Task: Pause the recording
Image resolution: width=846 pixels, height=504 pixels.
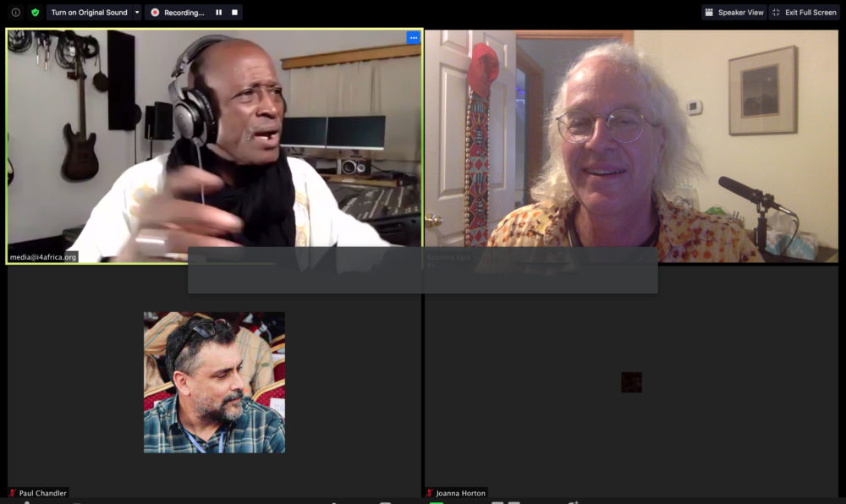Action: coord(218,13)
